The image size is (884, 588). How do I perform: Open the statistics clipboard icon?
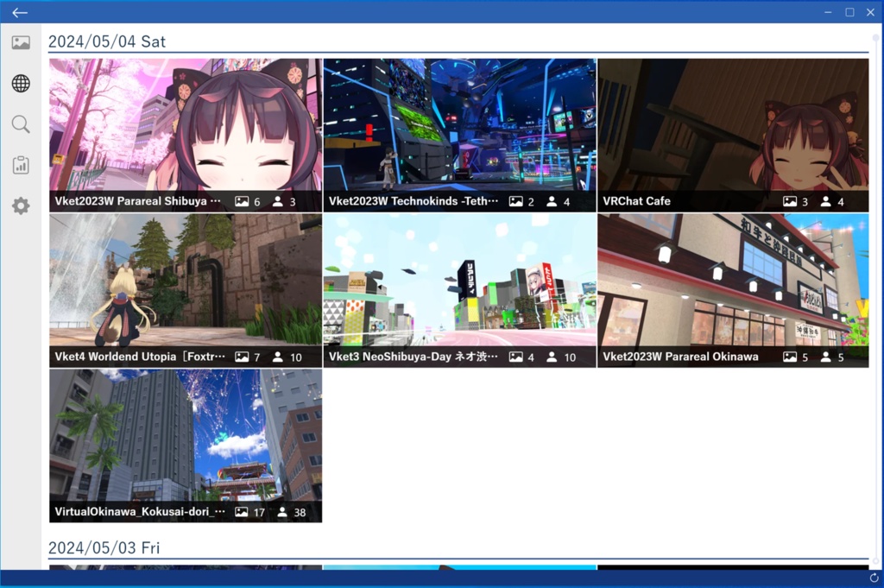(x=20, y=164)
